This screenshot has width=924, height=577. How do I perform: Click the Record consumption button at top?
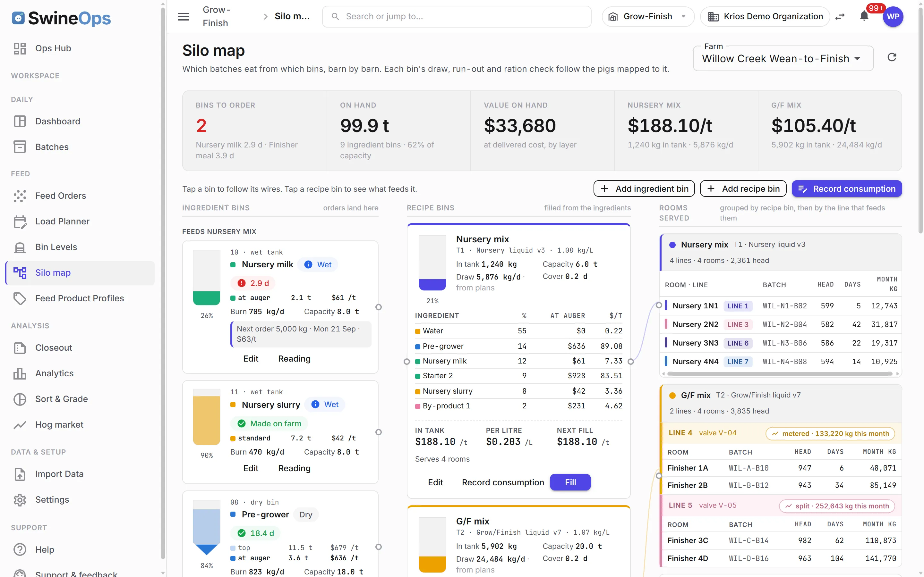click(x=847, y=188)
